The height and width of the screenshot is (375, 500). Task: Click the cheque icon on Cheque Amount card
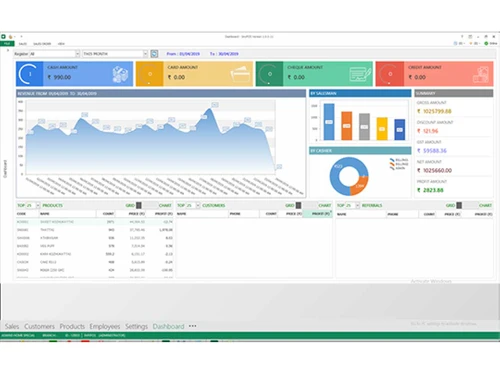pyautogui.click(x=360, y=74)
